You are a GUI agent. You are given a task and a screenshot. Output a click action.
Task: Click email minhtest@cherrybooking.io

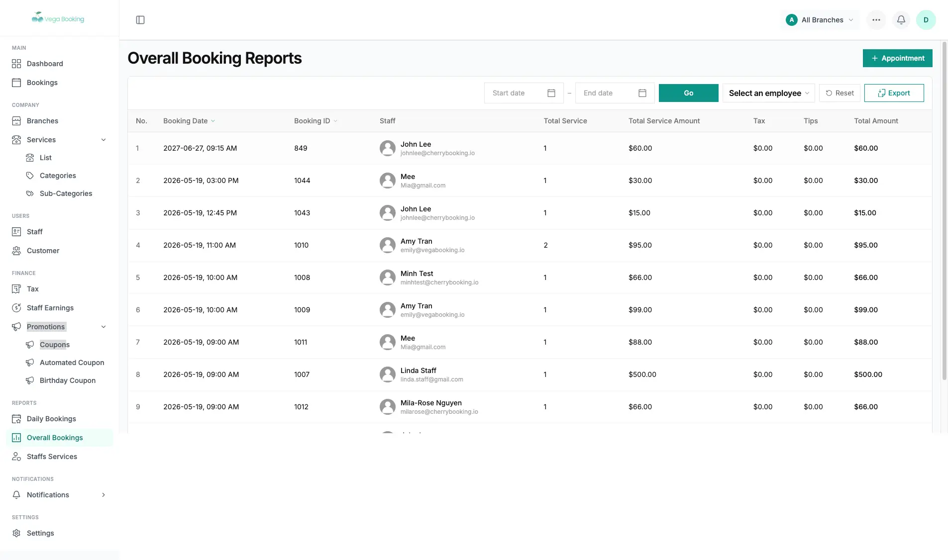tap(439, 282)
